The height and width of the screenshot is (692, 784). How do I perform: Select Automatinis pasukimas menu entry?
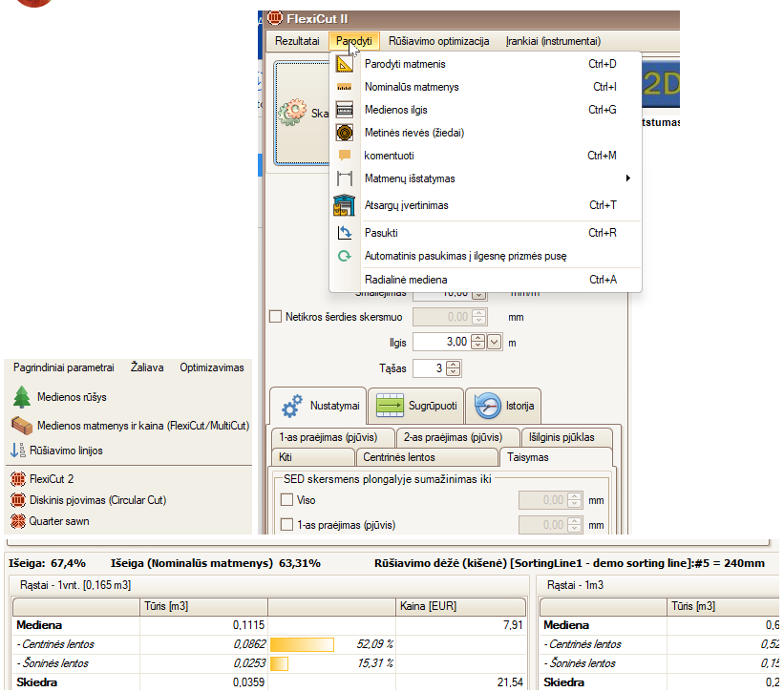coord(485,256)
